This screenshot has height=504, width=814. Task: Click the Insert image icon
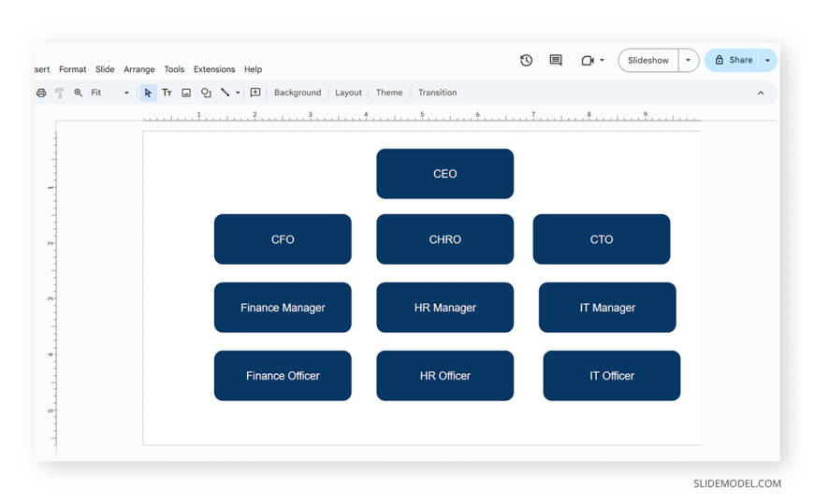(186, 93)
